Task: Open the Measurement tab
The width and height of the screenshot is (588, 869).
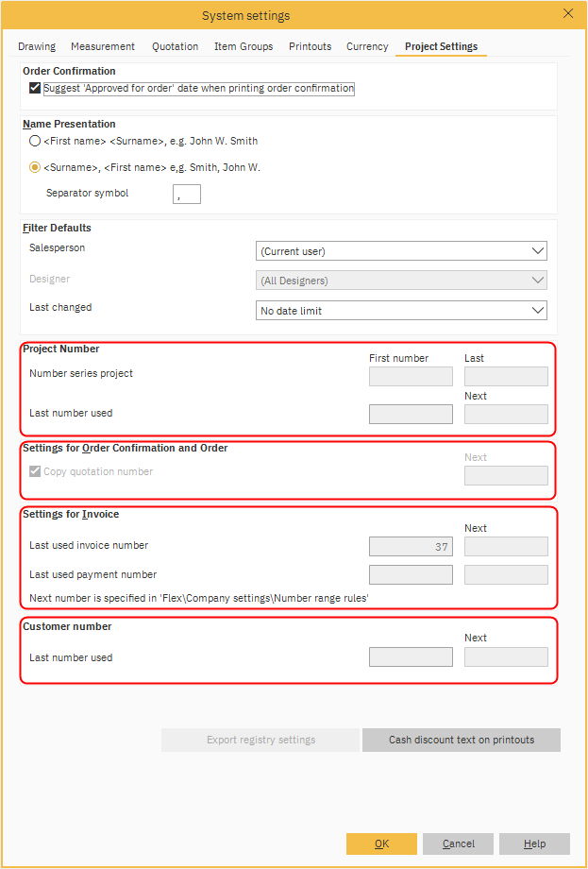Action: click(103, 46)
